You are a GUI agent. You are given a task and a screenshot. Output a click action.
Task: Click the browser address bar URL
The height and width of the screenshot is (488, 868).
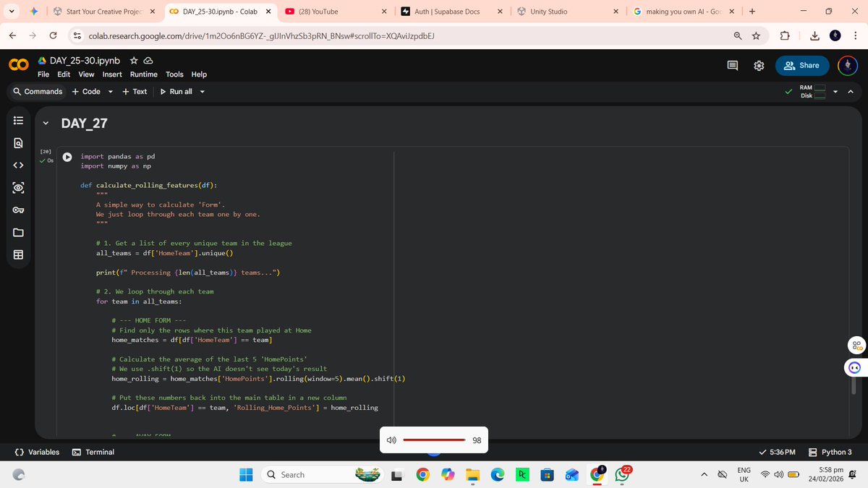(x=260, y=35)
